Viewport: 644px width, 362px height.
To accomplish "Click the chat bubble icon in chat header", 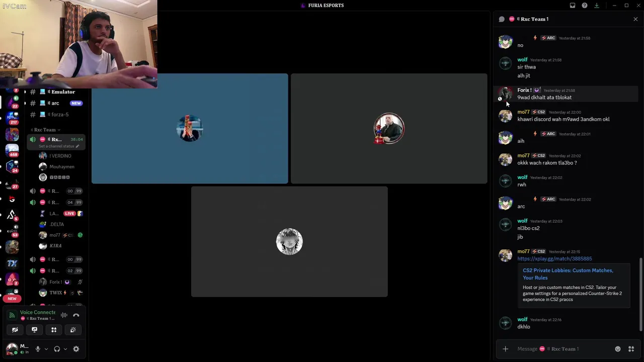I will (x=502, y=19).
